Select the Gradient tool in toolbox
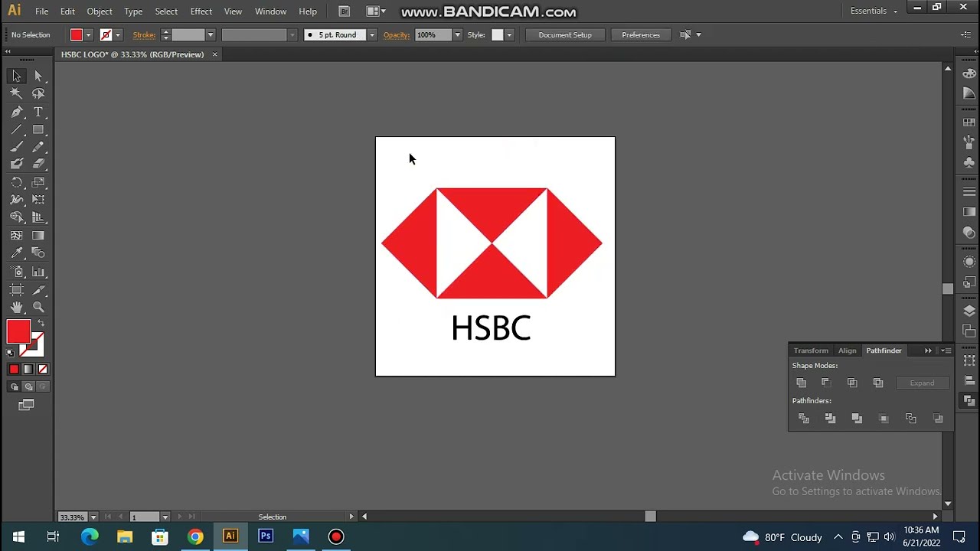This screenshot has width=980, height=551. pyautogui.click(x=38, y=236)
